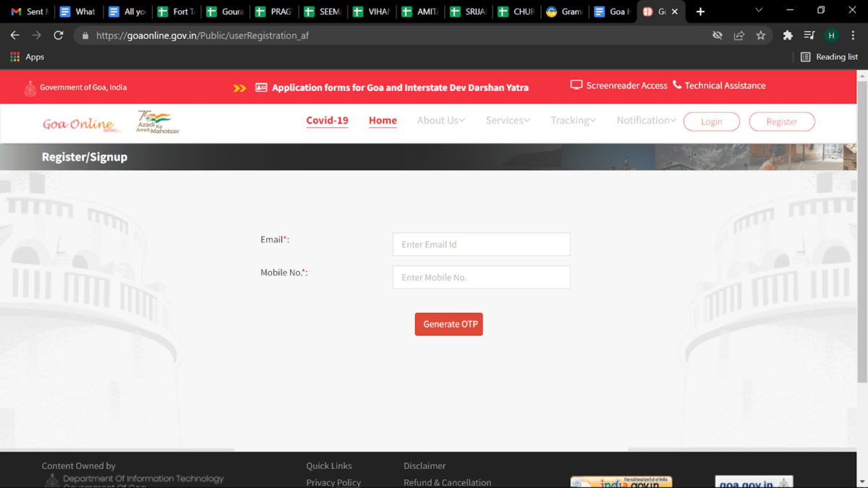Click the Login button
The width and height of the screenshot is (868, 488).
(711, 121)
